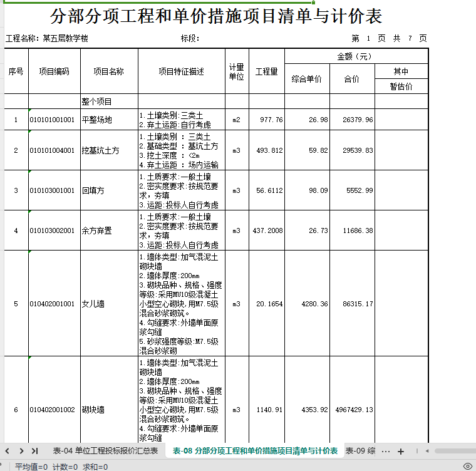This screenshot has height=471, width=476.
Task: Select unit price cell 26.98
Action: click(x=307, y=120)
